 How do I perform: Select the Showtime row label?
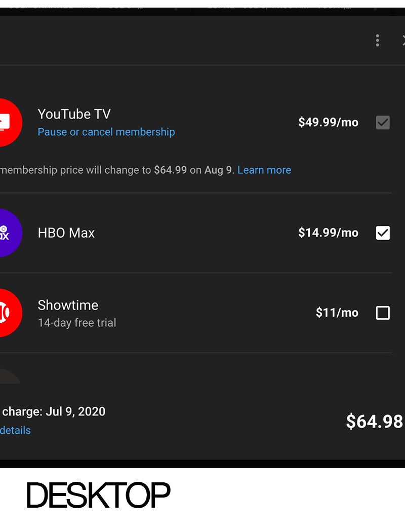point(68,305)
